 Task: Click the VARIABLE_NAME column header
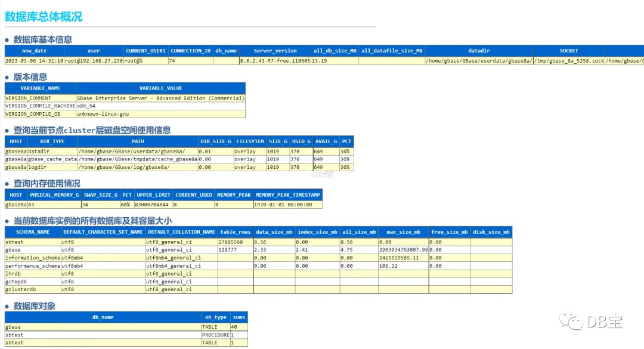click(x=41, y=88)
